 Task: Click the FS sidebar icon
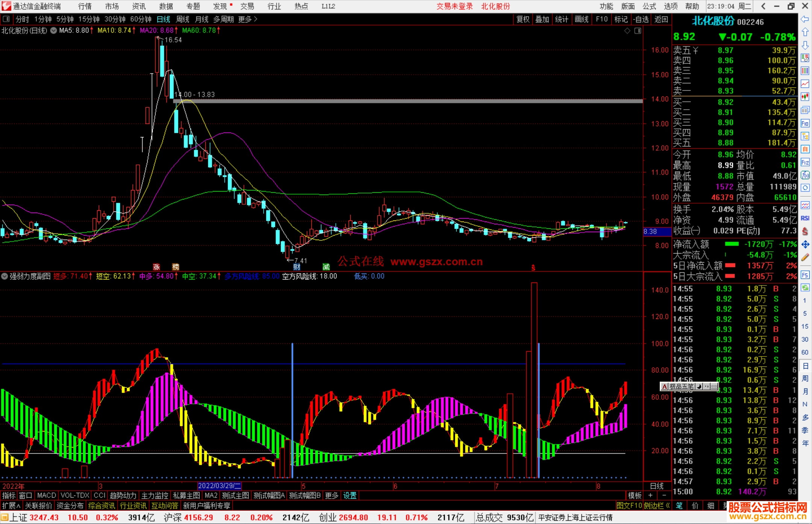[805, 275]
